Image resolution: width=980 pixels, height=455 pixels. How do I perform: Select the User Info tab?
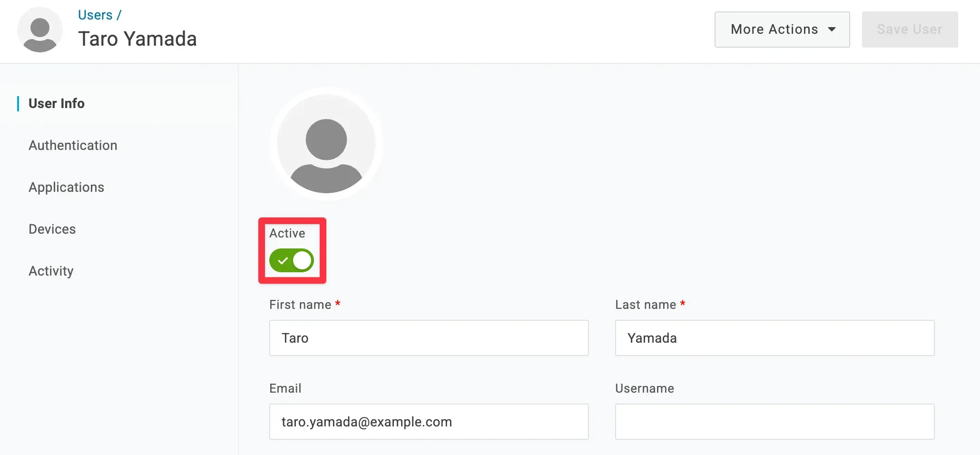tap(57, 103)
